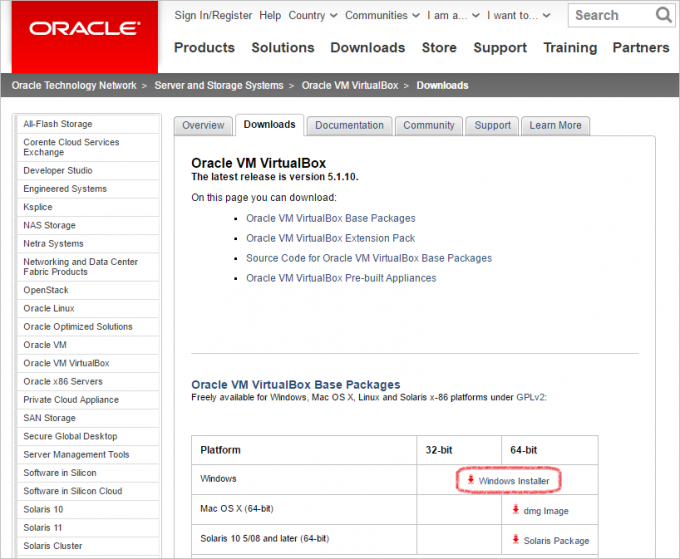Image resolution: width=680 pixels, height=559 pixels.
Task: Download the dmg Image
Action: pos(546,511)
